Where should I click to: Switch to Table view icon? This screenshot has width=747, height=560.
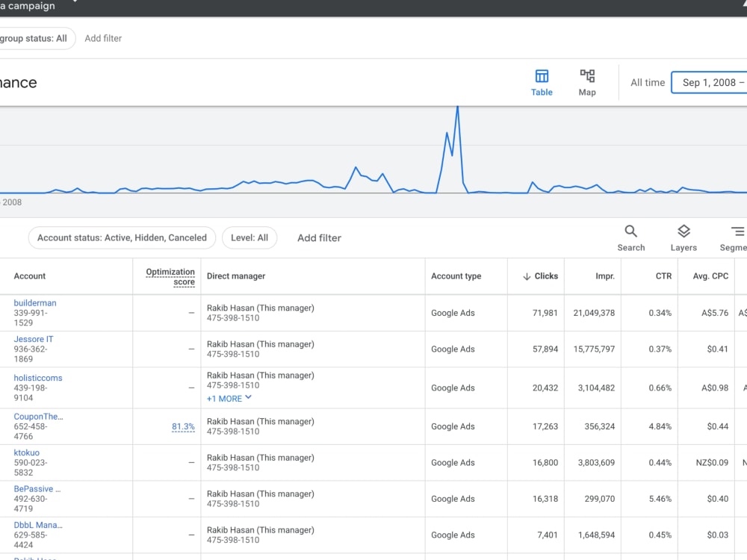[542, 76]
